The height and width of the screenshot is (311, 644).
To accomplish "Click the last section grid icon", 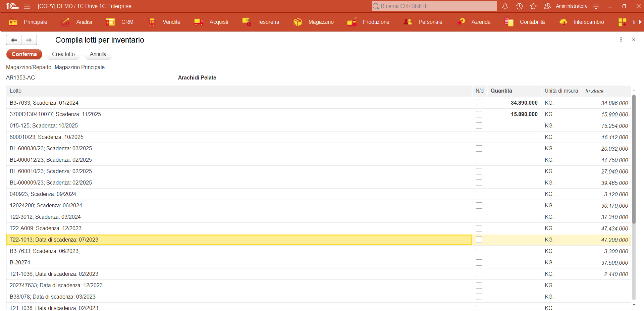I will pos(622,22).
